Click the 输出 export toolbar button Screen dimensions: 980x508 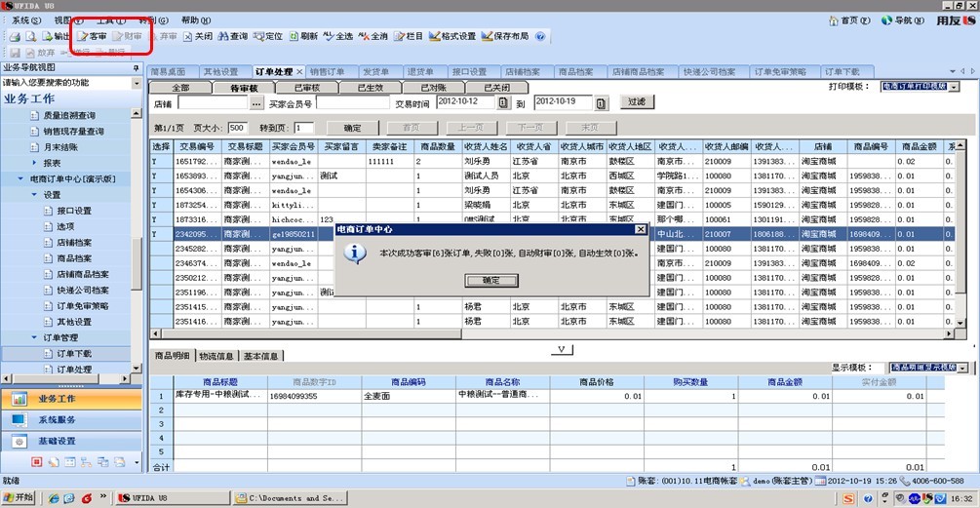pos(56,37)
